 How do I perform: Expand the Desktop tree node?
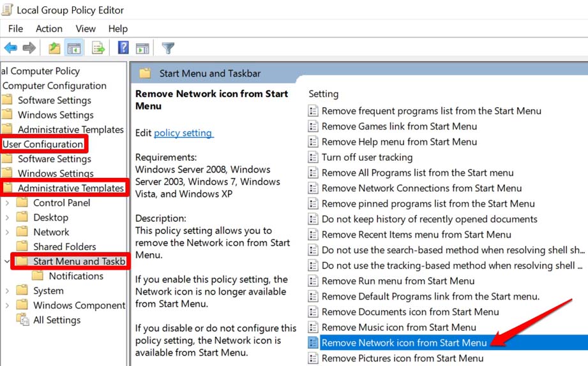point(7,217)
